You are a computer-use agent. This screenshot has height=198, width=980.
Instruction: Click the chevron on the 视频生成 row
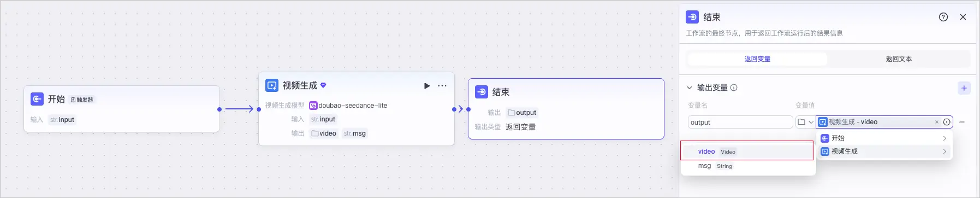tap(945, 152)
